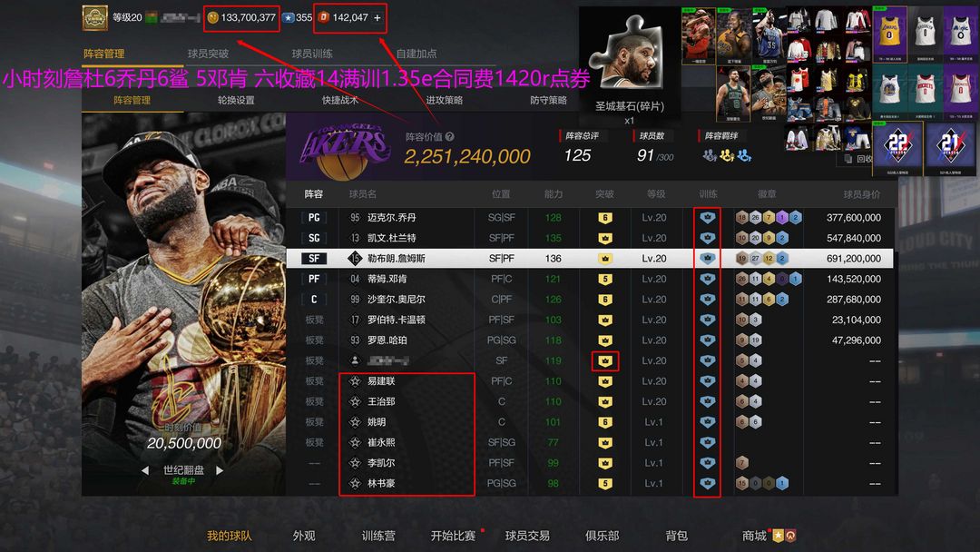Screen dimensions: 980x552
Task: Switch to the 轮换设置 sub-tab
Action: tap(236, 100)
